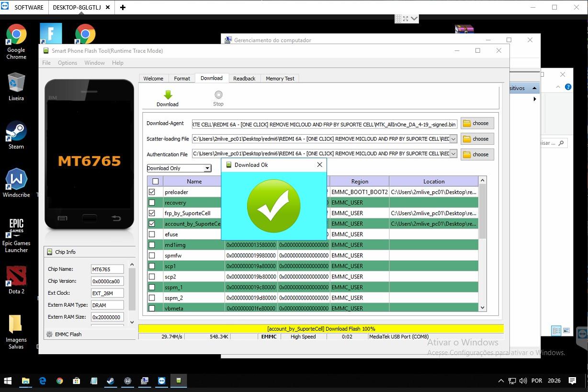588x392 pixels.
Task: Uncheck the account_by_SuporteCell checkbox
Action: click(x=152, y=223)
